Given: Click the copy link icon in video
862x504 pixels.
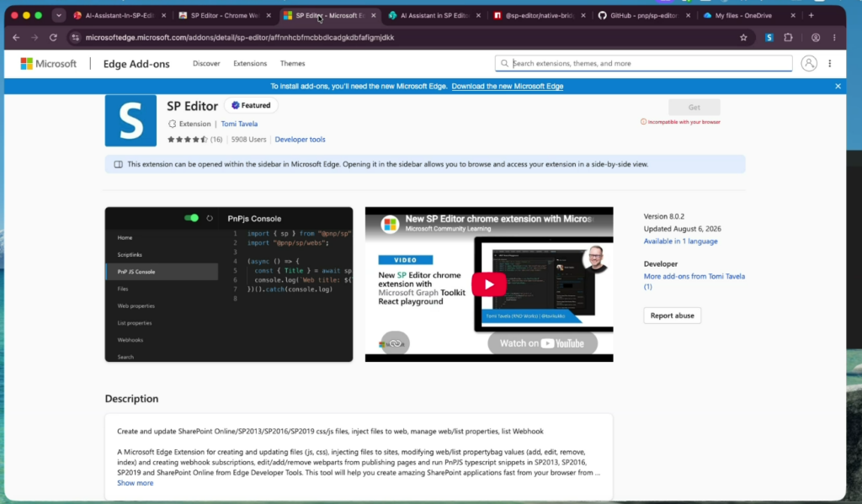Looking at the screenshot, I should (394, 343).
